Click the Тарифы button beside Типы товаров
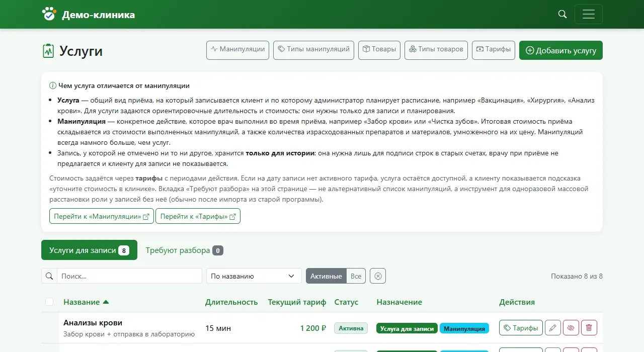 click(494, 50)
